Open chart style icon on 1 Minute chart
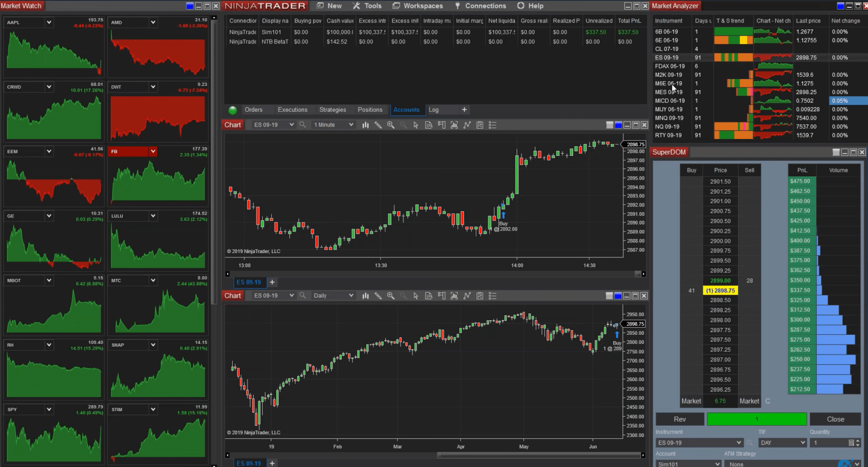 coord(365,125)
